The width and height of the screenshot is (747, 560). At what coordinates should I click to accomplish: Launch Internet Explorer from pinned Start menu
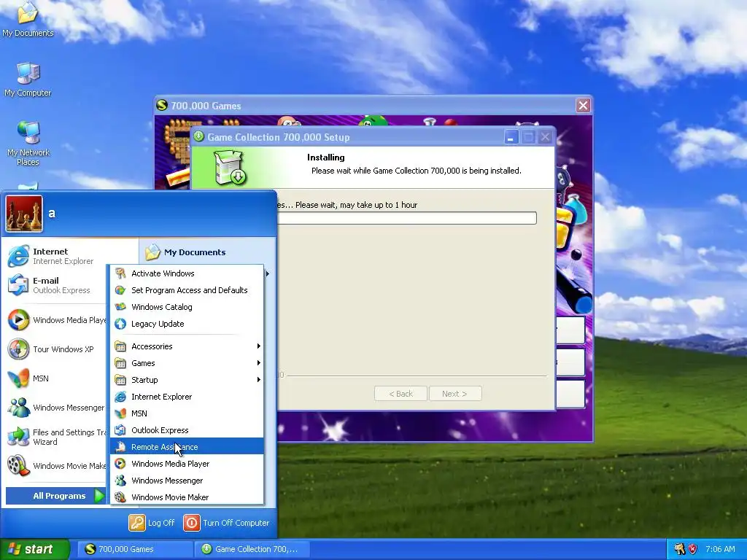[x=52, y=256]
